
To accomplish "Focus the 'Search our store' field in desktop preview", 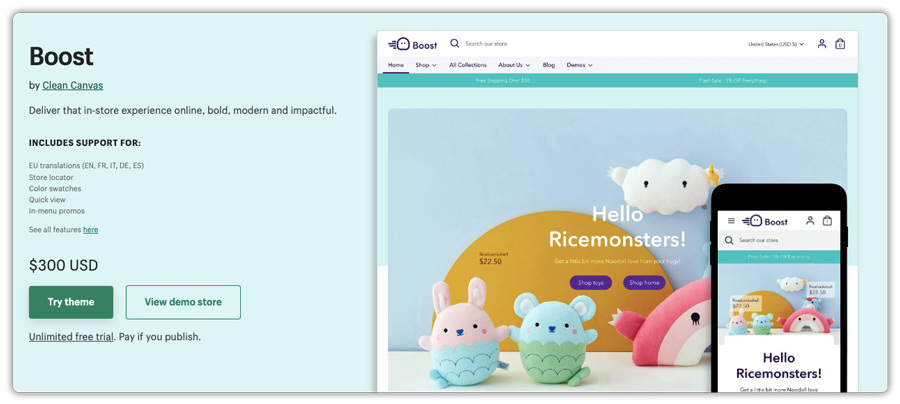I will tap(486, 44).
